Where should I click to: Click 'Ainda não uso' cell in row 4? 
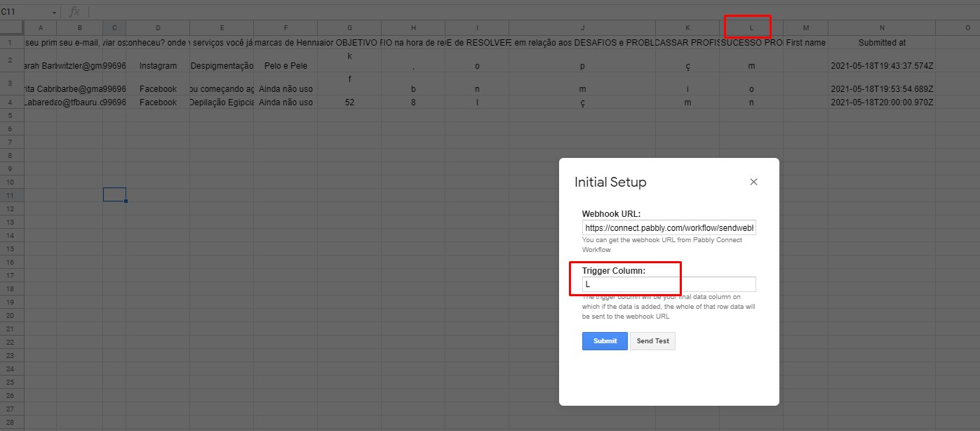tap(286, 102)
